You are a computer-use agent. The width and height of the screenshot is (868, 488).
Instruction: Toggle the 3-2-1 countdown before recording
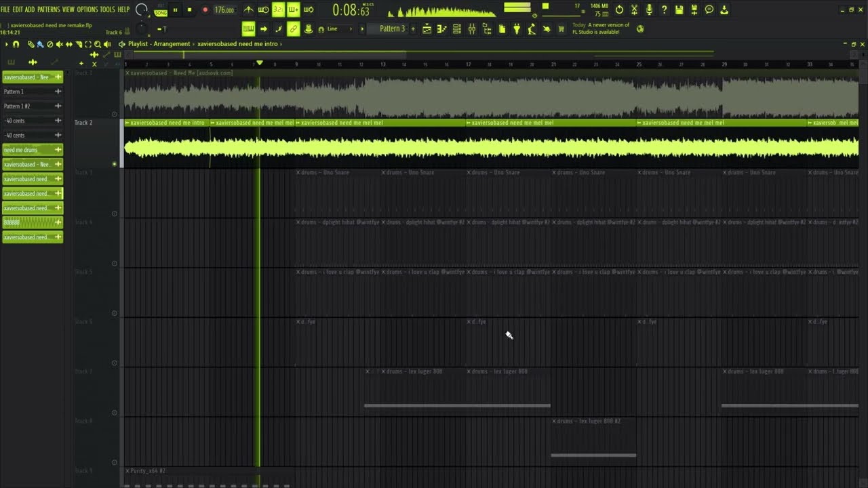(x=278, y=10)
